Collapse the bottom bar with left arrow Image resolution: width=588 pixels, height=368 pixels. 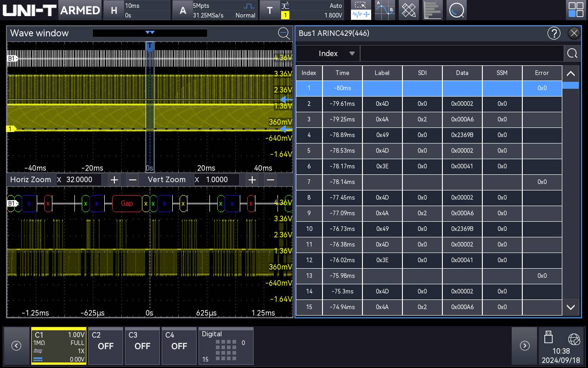(17, 345)
